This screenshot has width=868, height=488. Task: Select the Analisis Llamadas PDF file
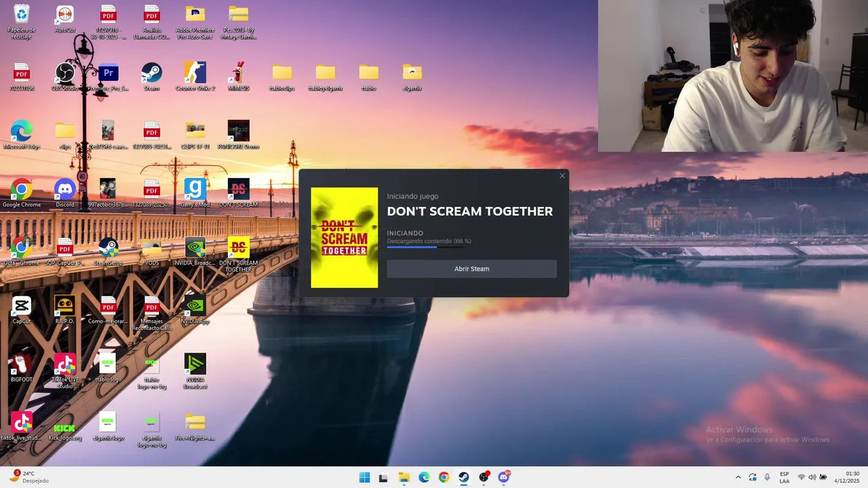(x=152, y=22)
